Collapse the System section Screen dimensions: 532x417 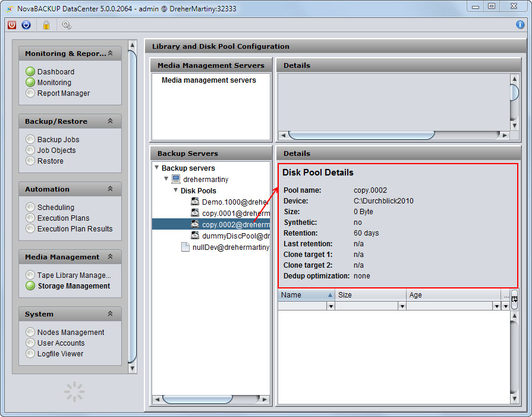tap(111, 313)
